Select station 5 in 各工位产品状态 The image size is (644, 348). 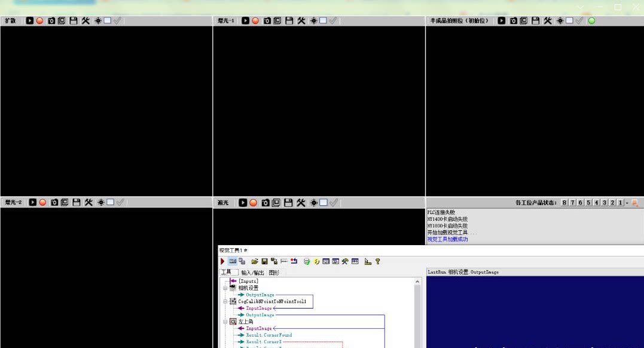click(588, 203)
